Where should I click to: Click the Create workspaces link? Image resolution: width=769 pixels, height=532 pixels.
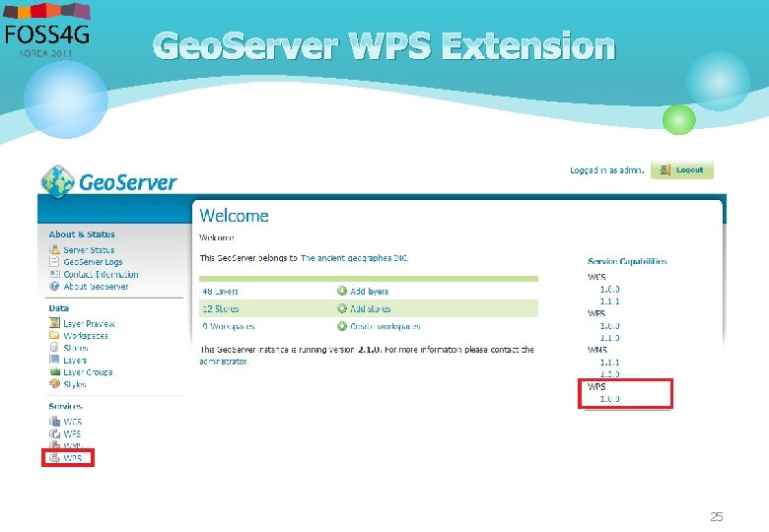(x=384, y=326)
